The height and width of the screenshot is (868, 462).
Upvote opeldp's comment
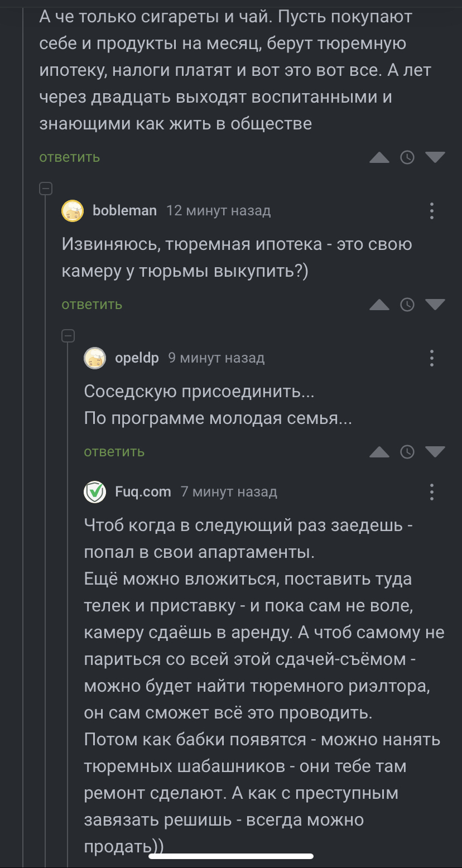[379, 452]
